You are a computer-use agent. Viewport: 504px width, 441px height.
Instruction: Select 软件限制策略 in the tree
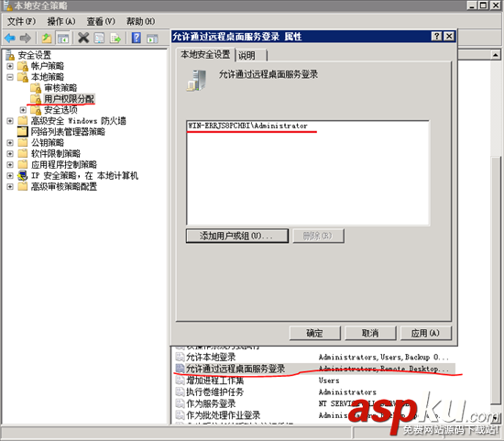pos(56,154)
